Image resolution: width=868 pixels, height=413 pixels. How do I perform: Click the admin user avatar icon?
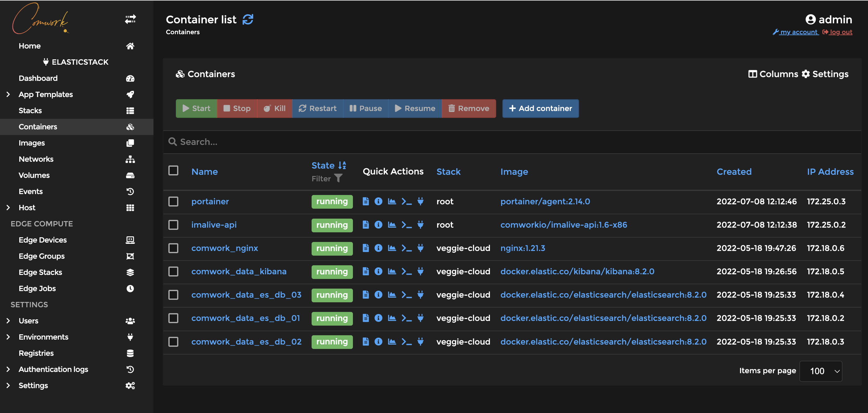(x=811, y=20)
